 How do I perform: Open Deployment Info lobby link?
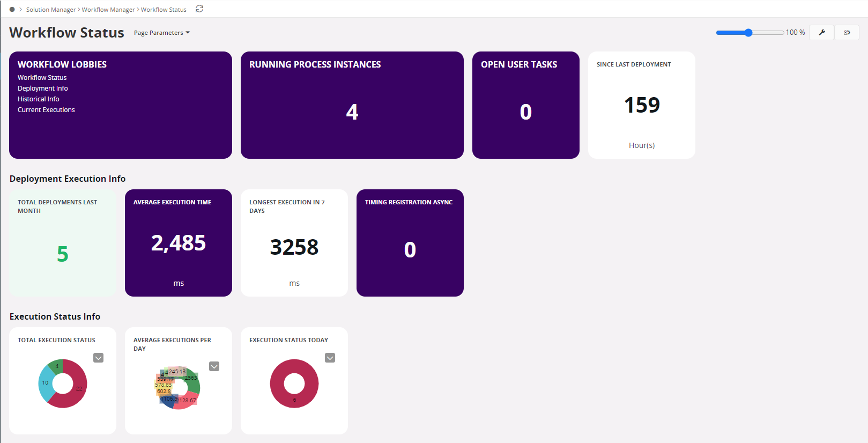pos(43,88)
